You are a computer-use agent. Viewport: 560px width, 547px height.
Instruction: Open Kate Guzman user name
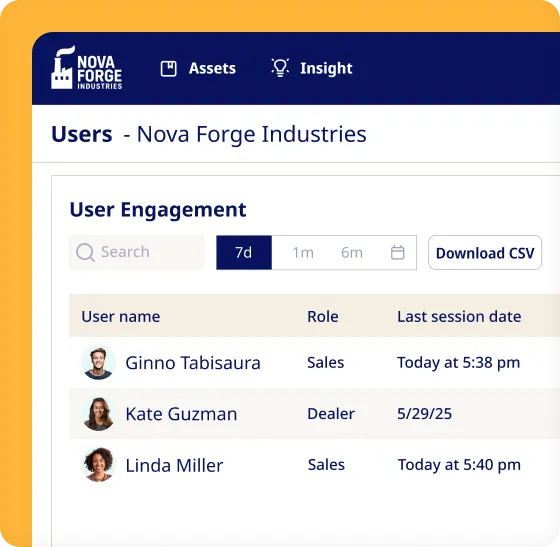[181, 414]
